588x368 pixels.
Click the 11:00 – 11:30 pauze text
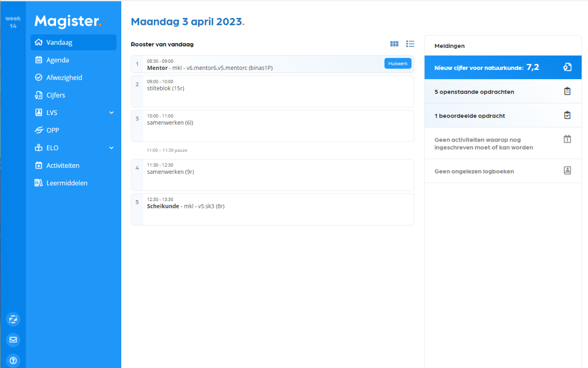pyautogui.click(x=167, y=150)
